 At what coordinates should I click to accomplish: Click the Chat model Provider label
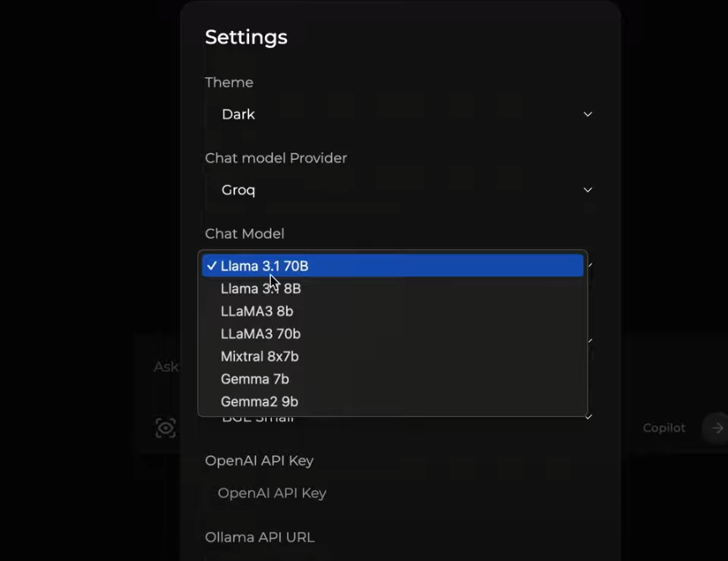pos(276,158)
